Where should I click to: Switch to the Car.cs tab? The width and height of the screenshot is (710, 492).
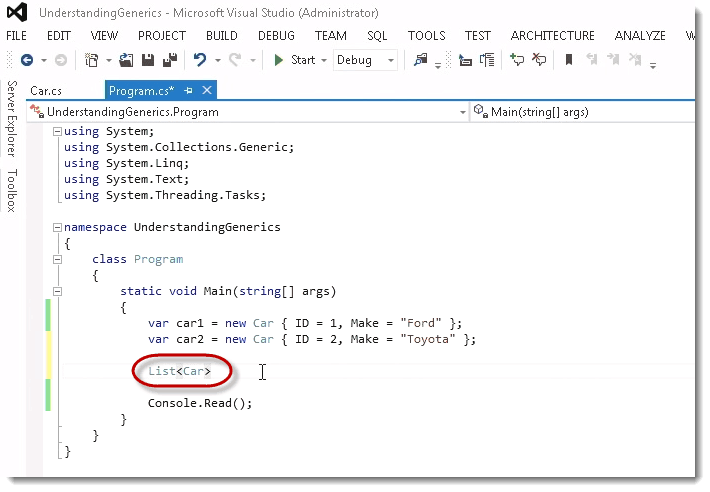(46, 91)
